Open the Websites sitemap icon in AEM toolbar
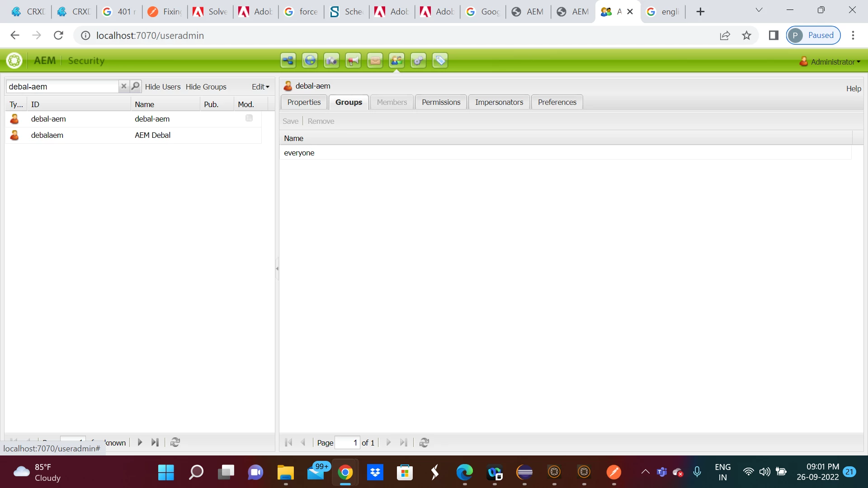868x488 pixels. click(288, 61)
